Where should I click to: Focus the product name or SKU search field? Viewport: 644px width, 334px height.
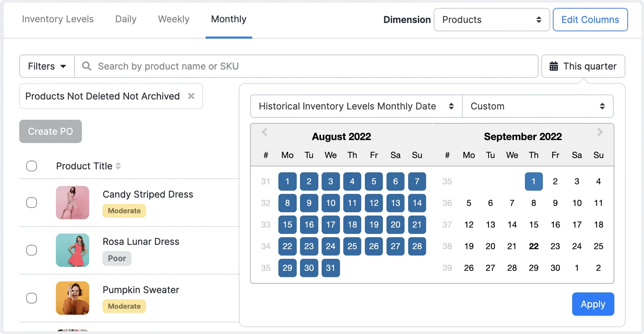tap(306, 66)
